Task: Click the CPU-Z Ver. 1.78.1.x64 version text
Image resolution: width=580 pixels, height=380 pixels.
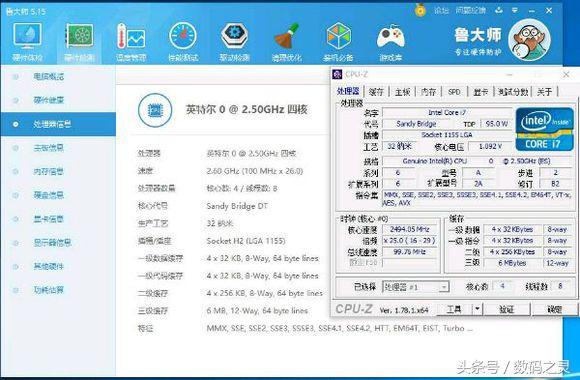Action: pos(404,310)
